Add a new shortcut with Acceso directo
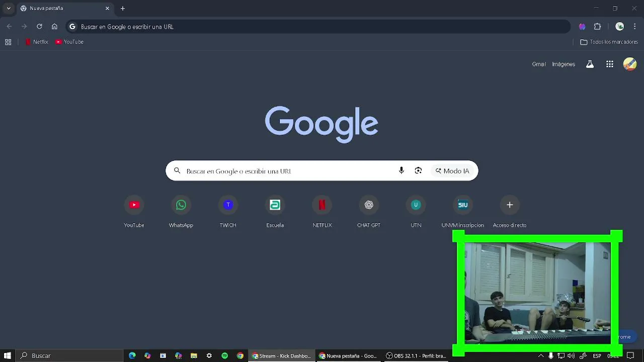This screenshot has width=644, height=362. (510, 211)
